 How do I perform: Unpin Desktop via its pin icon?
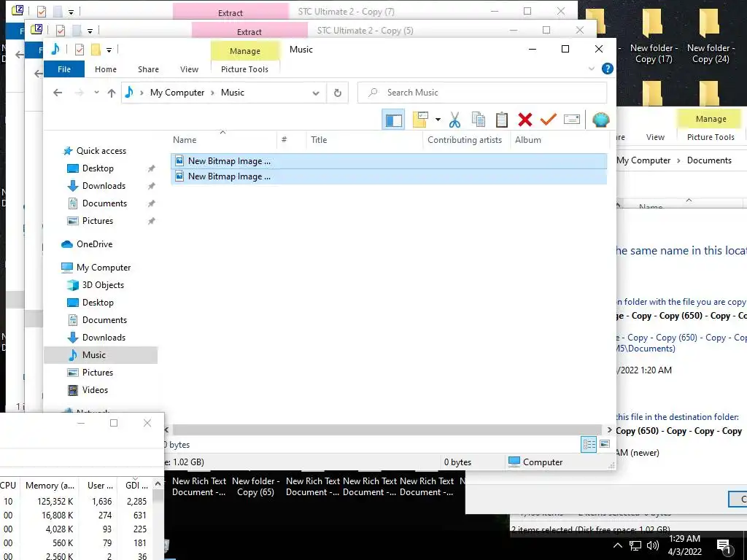point(152,168)
